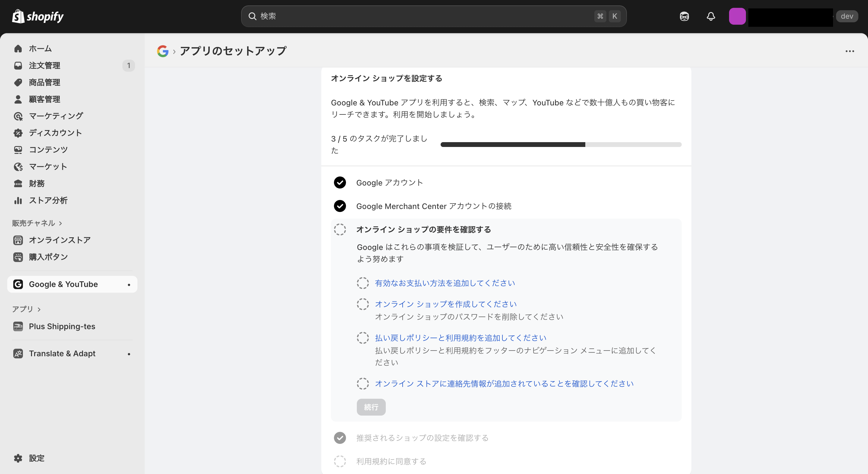Expand the 販売チャネル section chevron
Image resolution: width=868 pixels, height=474 pixels.
pyautogui.click(x=61, y=223)
